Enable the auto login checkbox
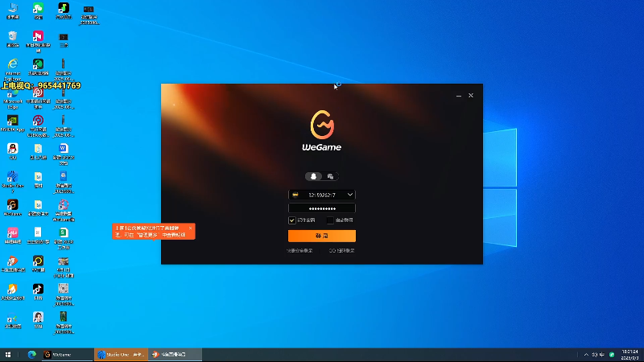 coord(330,220)
